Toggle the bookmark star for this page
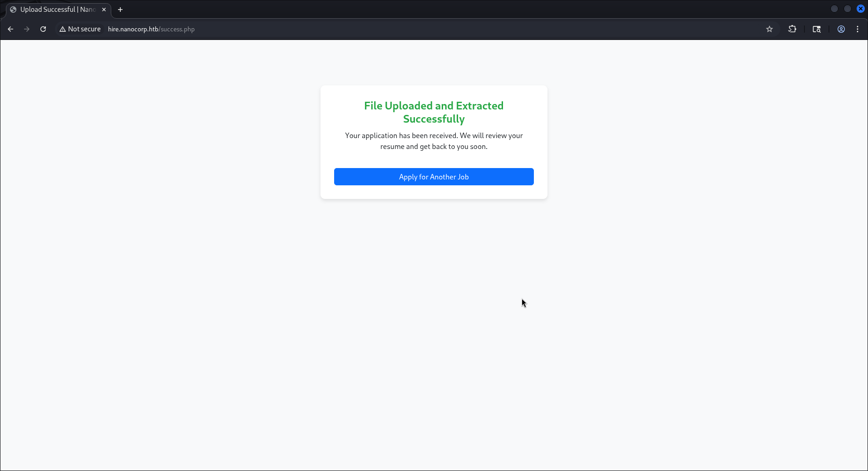868x471 pixels. 769,29
